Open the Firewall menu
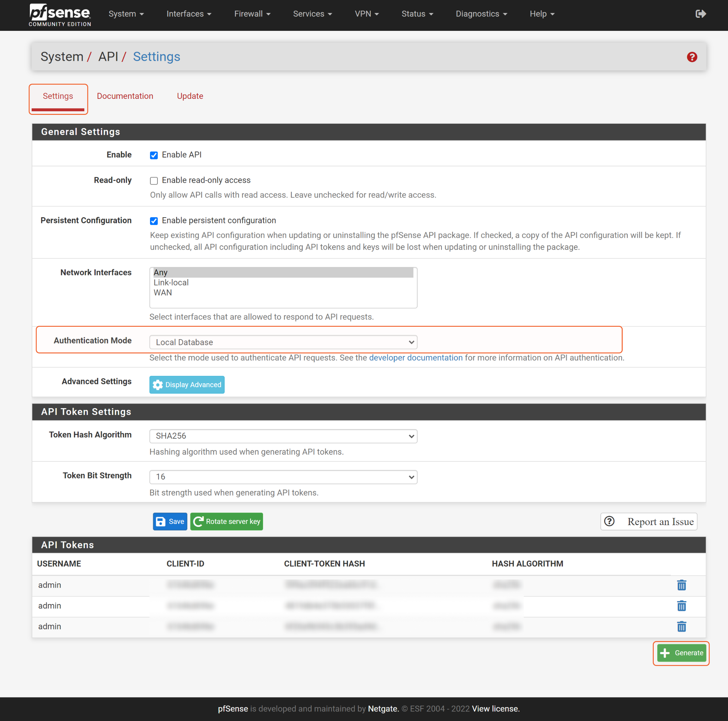This screenshot has width=728, height=721. (x=252, y=14)
